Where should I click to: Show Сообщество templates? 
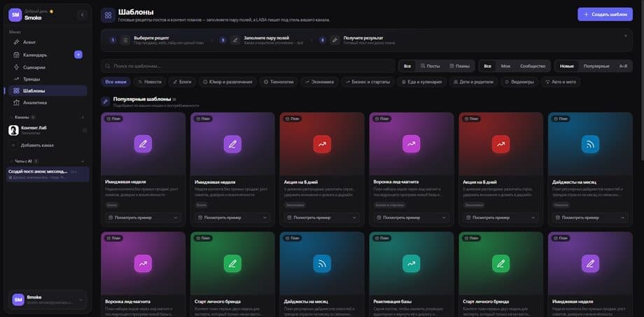click(x=532, y=66)
